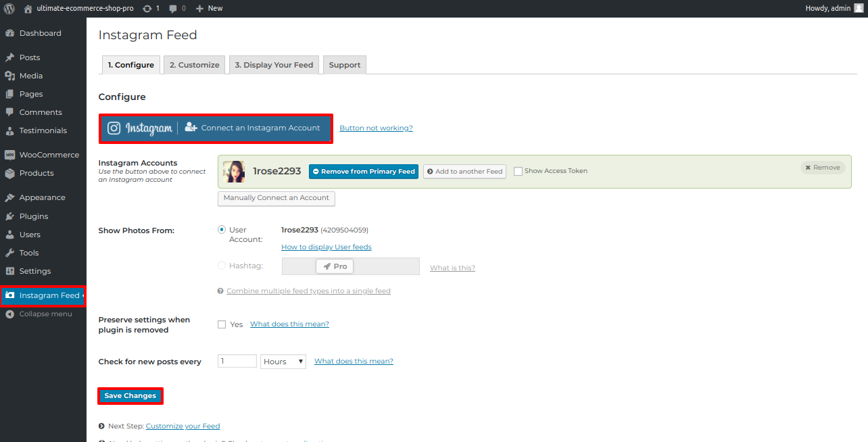This screenshot has height=442, width=868.
Task: Click What is this? link beside Hashtag
Action: (452, 268)
